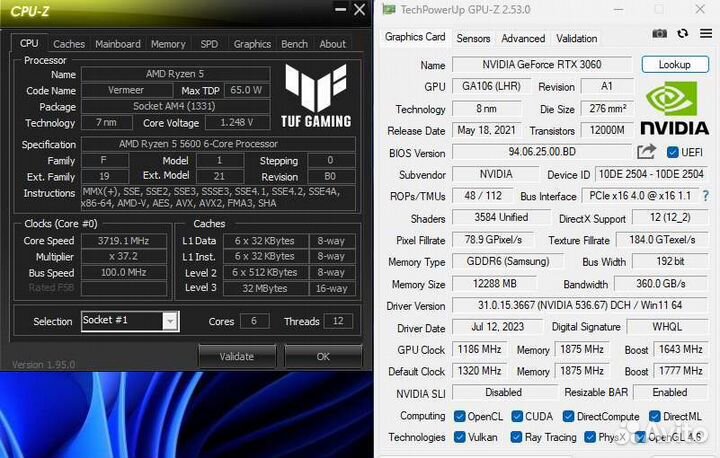Toggle the Vulkan checkbox
The width and height of the screenshot is (720, 458).
coord(459,437)
